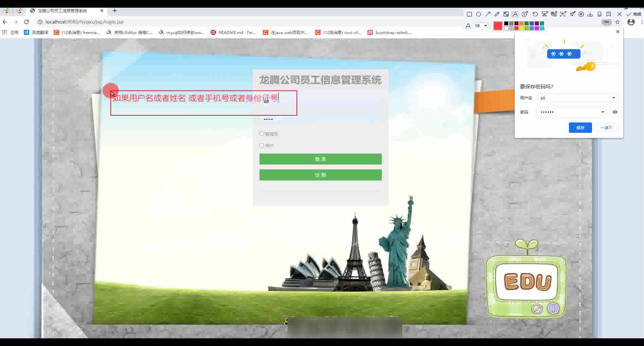This screenshot has height=346, width=644.
Task: Click 完成 to finish the screenshot
Action: point(634,14)
